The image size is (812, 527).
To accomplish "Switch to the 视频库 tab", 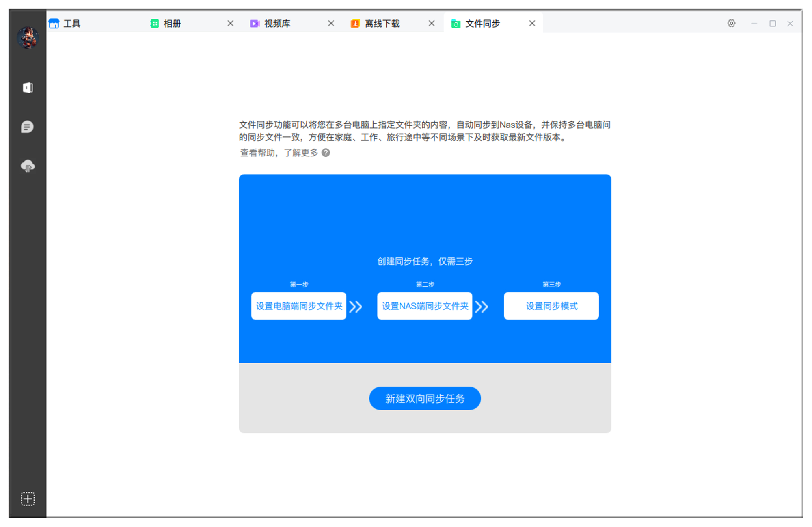I will 277,23.
